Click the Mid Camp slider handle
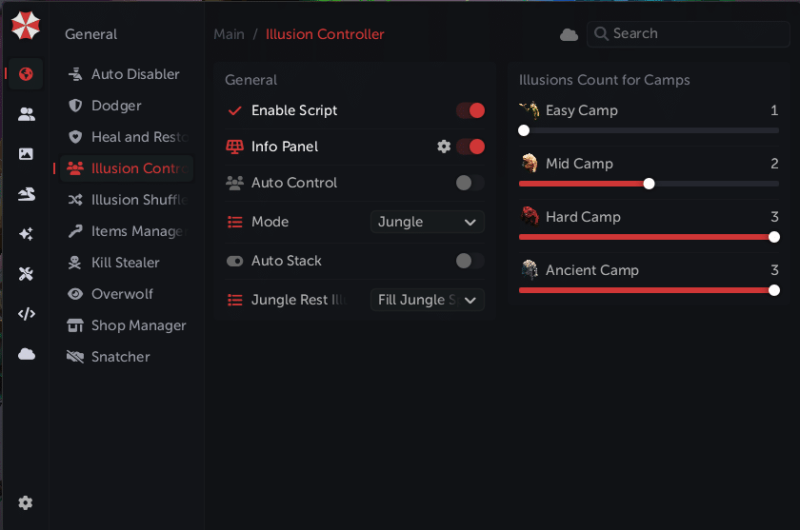The height and width of the screenshot is (530, 800). coord(649,184)
